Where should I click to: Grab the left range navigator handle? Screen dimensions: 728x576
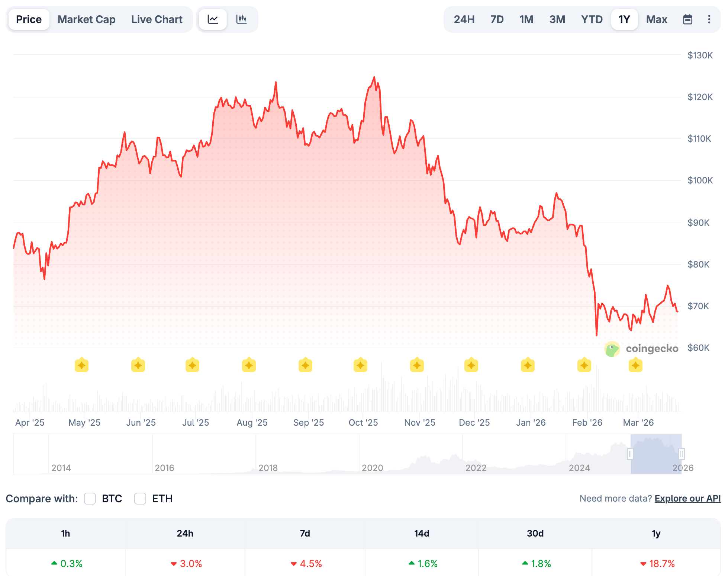click(x=630, y=454)
